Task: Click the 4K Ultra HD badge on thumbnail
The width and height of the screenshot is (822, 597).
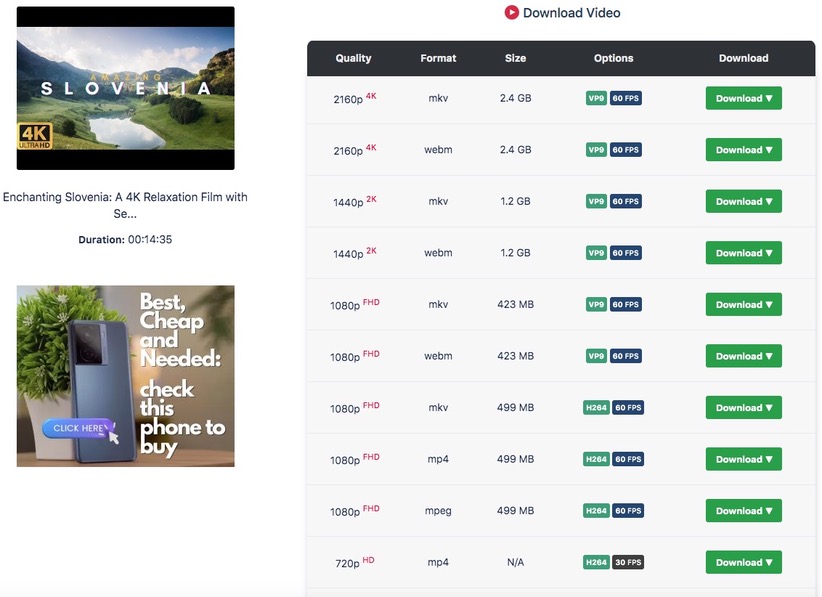Action: point(34,138)
